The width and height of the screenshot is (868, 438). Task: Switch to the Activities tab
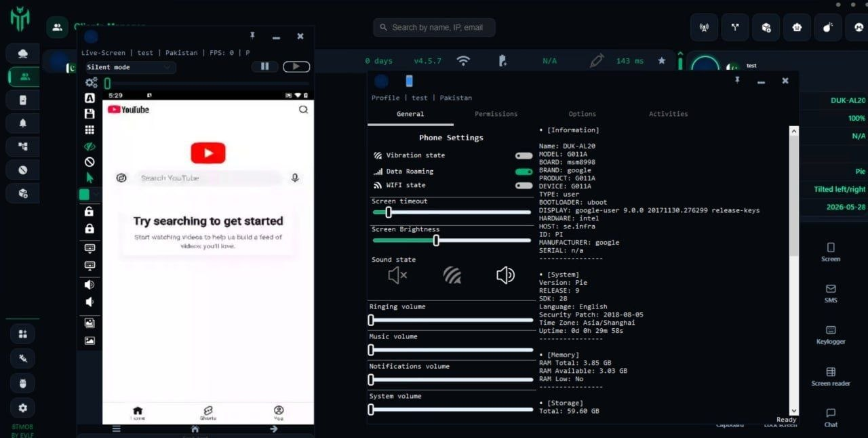pos(668,114)
